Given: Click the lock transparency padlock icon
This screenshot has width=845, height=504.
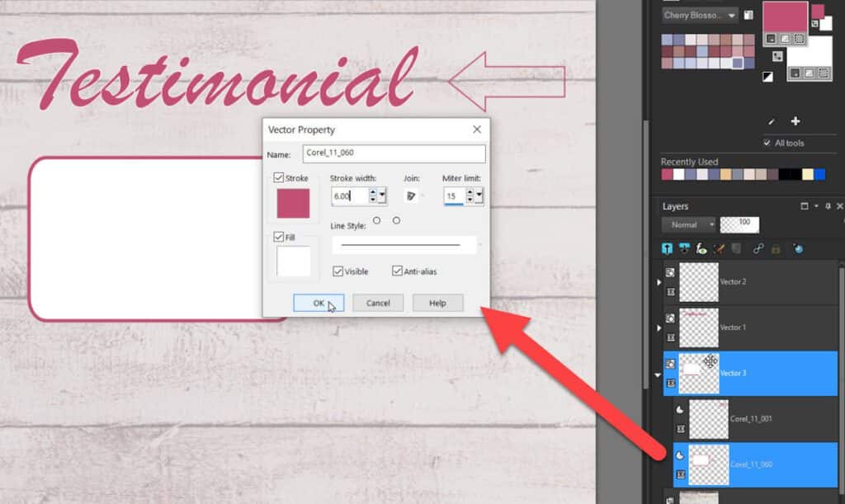Looking at the screenshot, I should (x=777, y=248).
